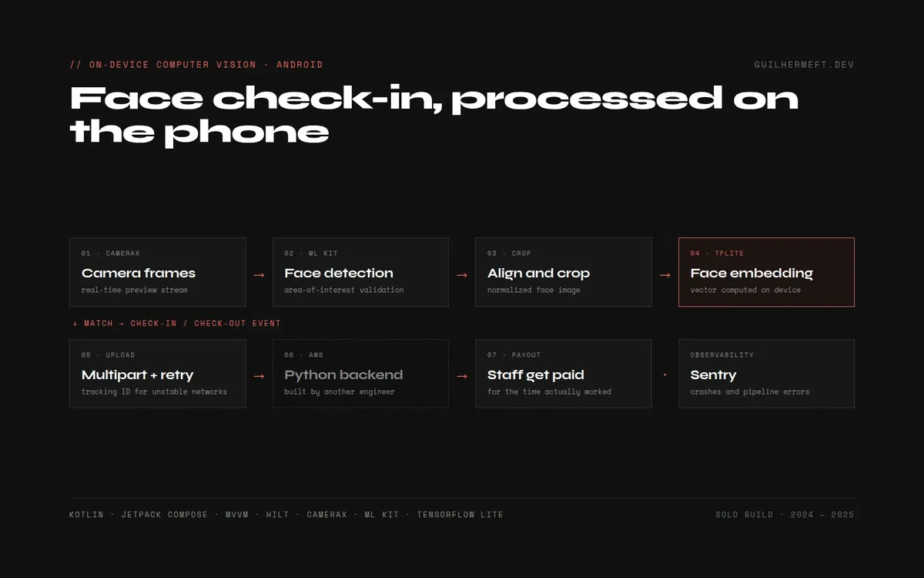Image resolution: width=924 pixels, height=578 pixels.
Task: Click 'normalized face image' description
Action: pos(534,291)
